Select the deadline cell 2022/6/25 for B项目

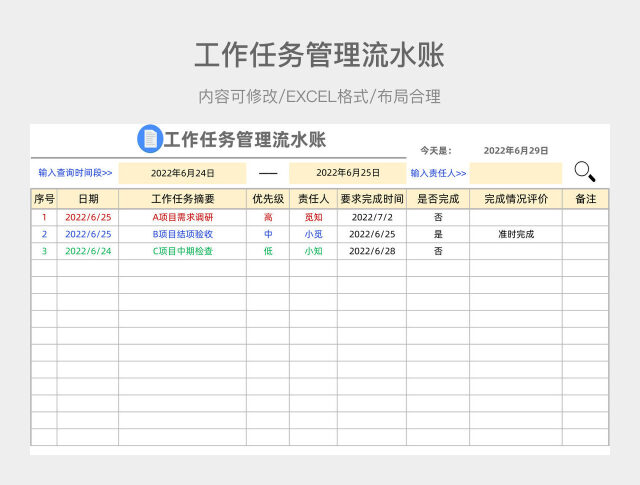[372, 234]
